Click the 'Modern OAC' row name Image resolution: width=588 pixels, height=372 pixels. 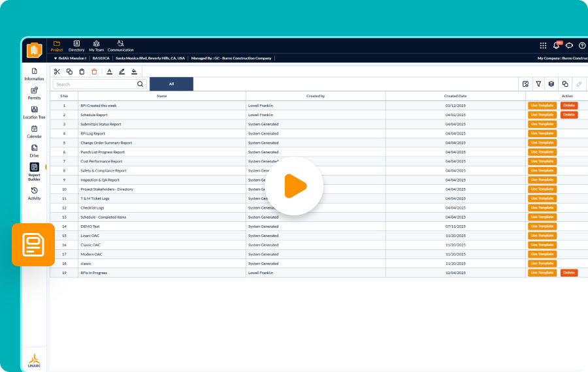91,255
